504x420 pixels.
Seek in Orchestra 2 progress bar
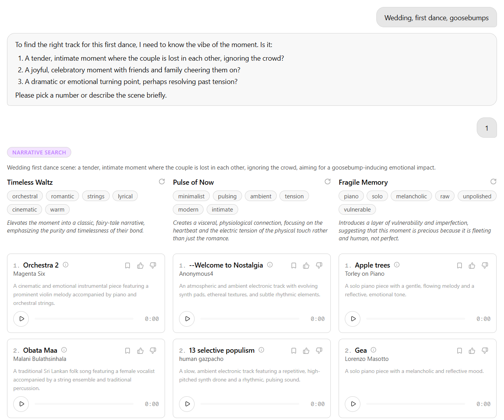coord(84,319)
